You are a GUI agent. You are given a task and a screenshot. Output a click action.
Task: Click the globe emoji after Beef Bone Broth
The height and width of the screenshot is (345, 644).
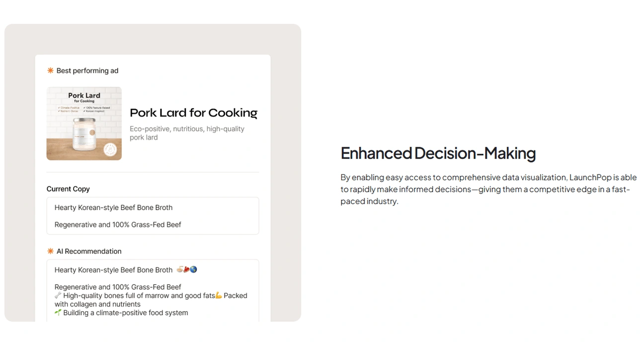click(x=194, y=269)
